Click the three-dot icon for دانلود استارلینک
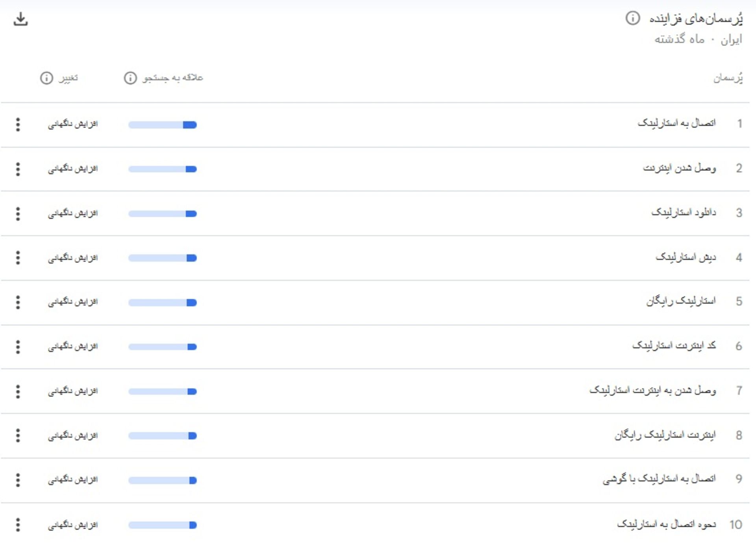The width and height of the screenshot is (756, 547). click(17, 213)
